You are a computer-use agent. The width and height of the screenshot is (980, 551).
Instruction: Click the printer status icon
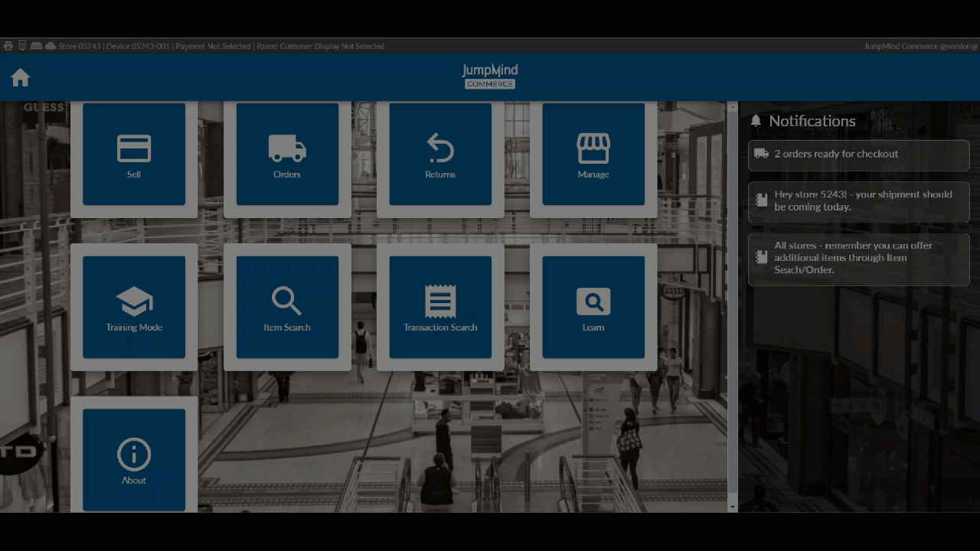(x=8, y=46)
